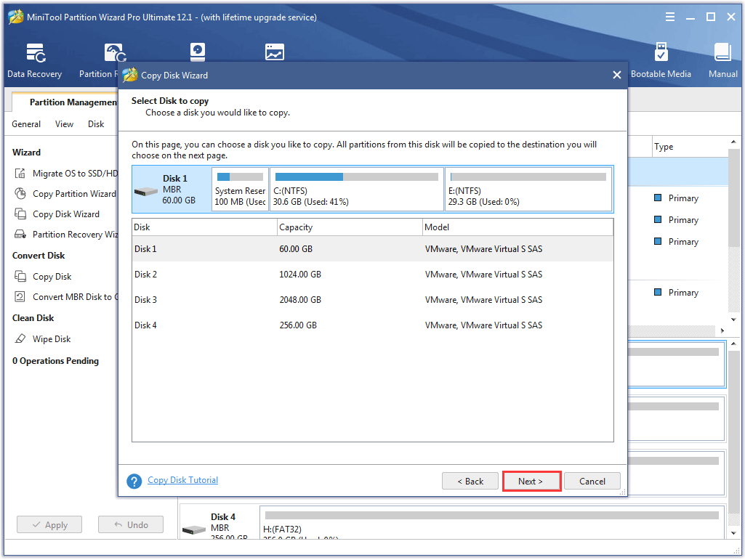Click the partition list scroll-up arrow
The image size is (745, 560).
733,142
